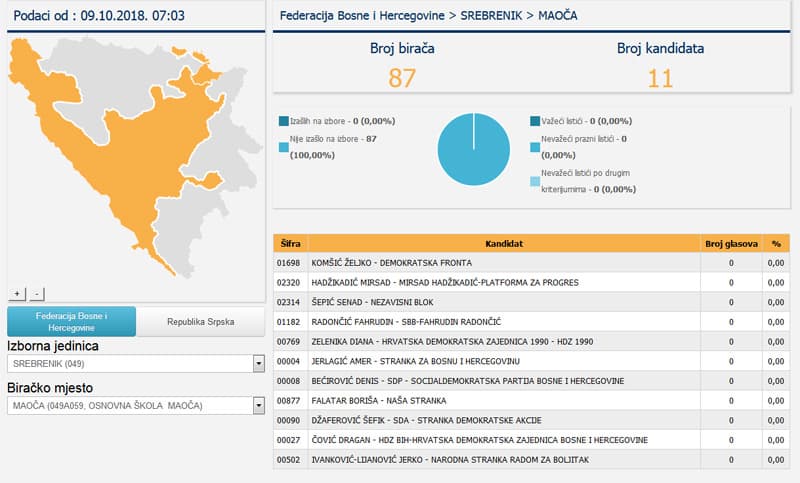The image size is (800, 483).
Task: Zoom out the map with minus button
Action: (36, 294)
